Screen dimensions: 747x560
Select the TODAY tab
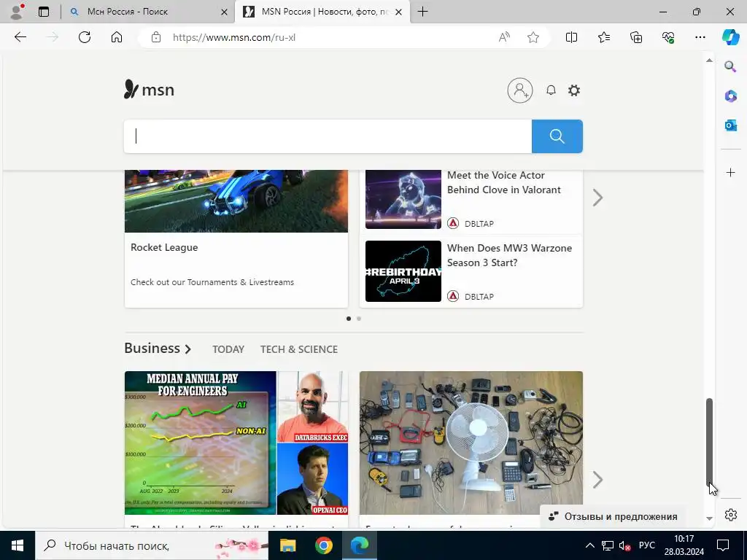point(228,349)
